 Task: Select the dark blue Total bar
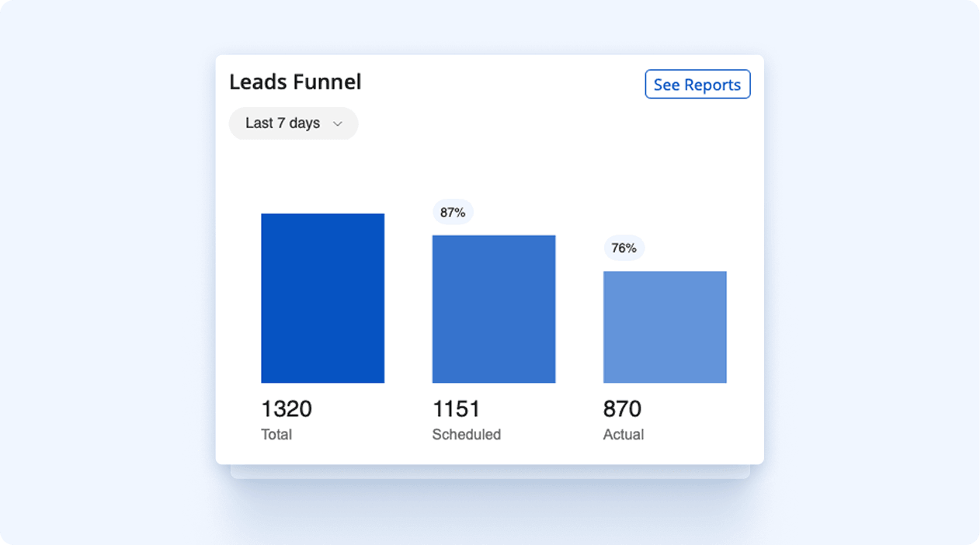point(322,298)
